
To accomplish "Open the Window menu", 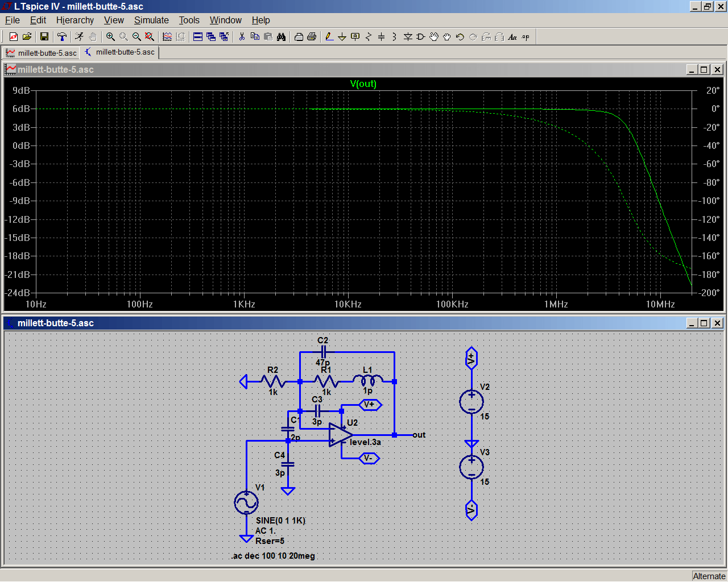I will pyautogui.click(x=226, y=20).
